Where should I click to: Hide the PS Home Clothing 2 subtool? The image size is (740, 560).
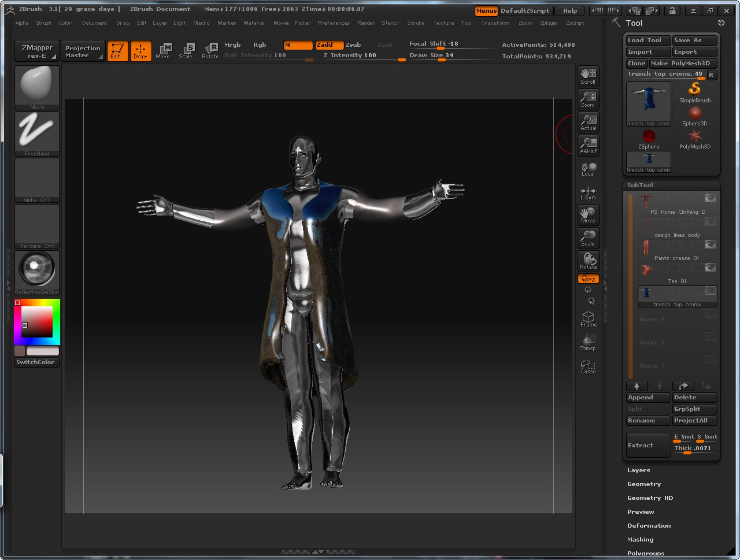point(710,198)
